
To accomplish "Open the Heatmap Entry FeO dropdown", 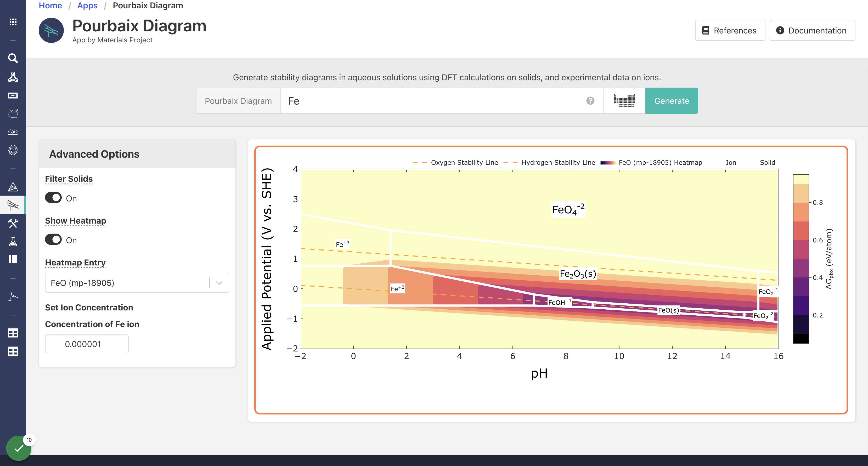I will tap(137, 283).
